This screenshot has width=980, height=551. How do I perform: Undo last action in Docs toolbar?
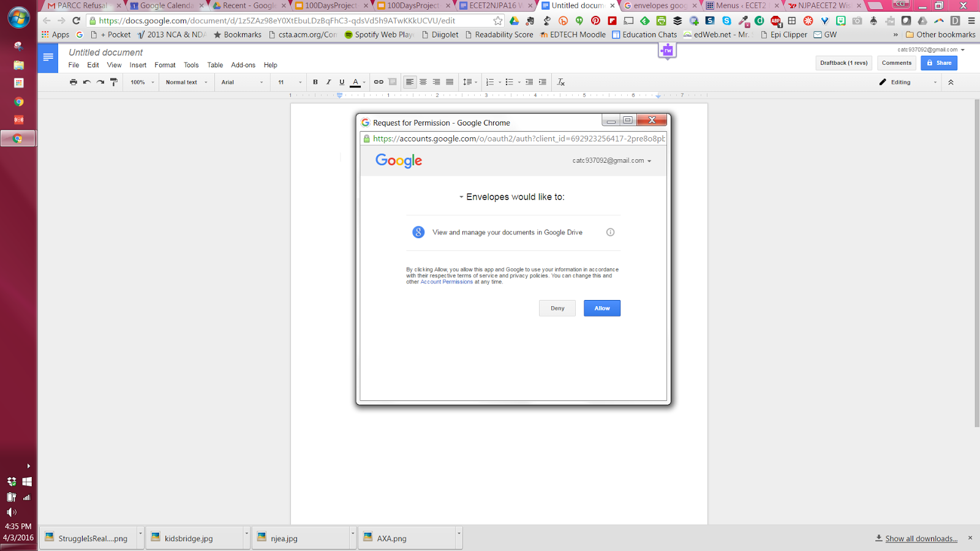pos(87,82)
